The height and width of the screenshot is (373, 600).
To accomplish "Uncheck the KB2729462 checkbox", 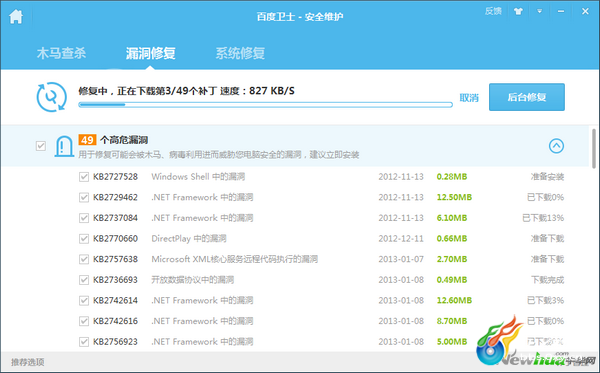I will point(84,197).
